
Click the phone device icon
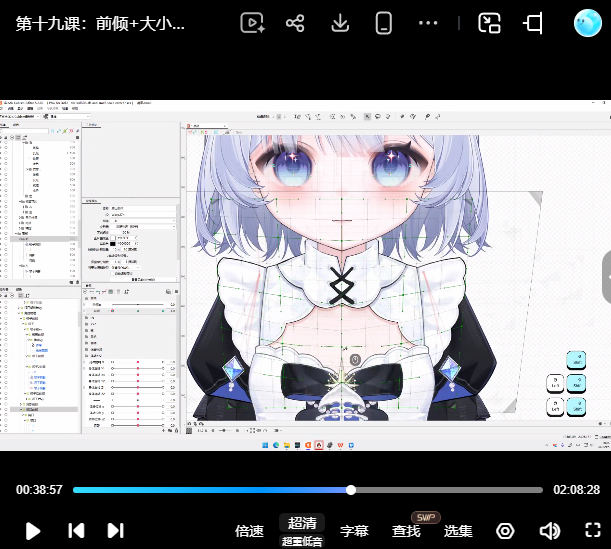(x=383, y=23)
